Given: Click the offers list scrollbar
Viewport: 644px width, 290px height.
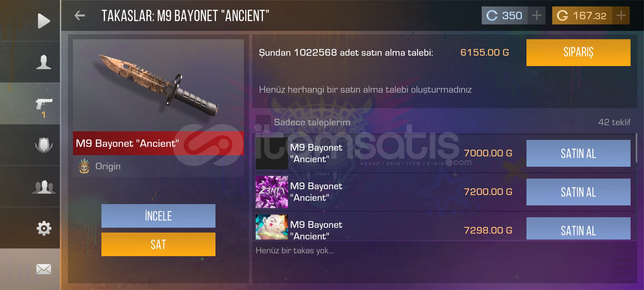Looking at the screenshot, I should click(x=636, y=148).
